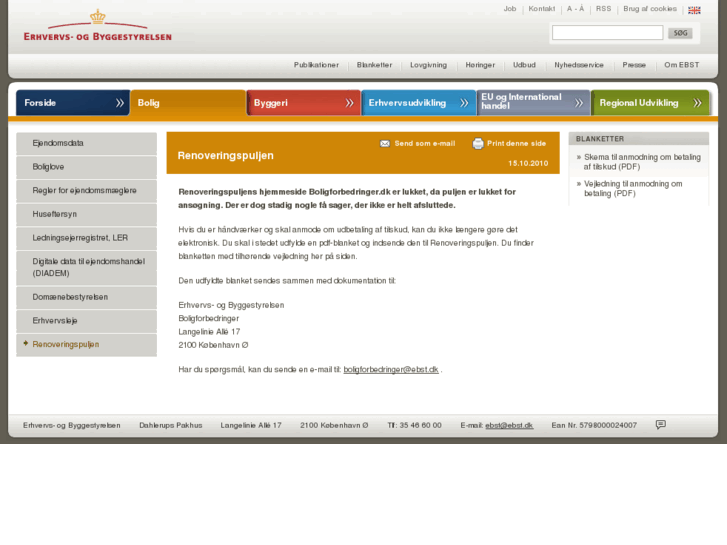The image size is (727, 545).
Task: Click ebst@ebst.dk email link in footer
Action: pyautogui.click(x=509, y=425)
